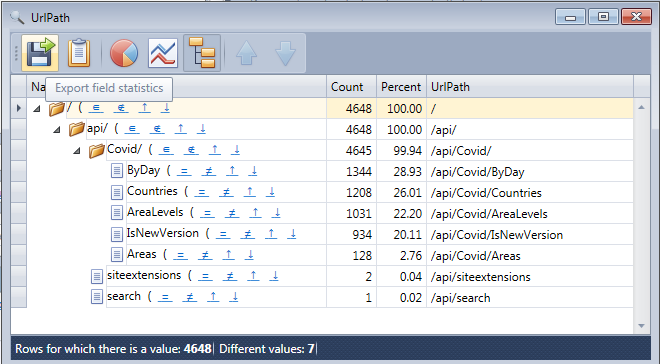This screenshot has width=660, height=364.
Task: Click the move down arrow toolbar icon
Action: (x=285, y=53)
